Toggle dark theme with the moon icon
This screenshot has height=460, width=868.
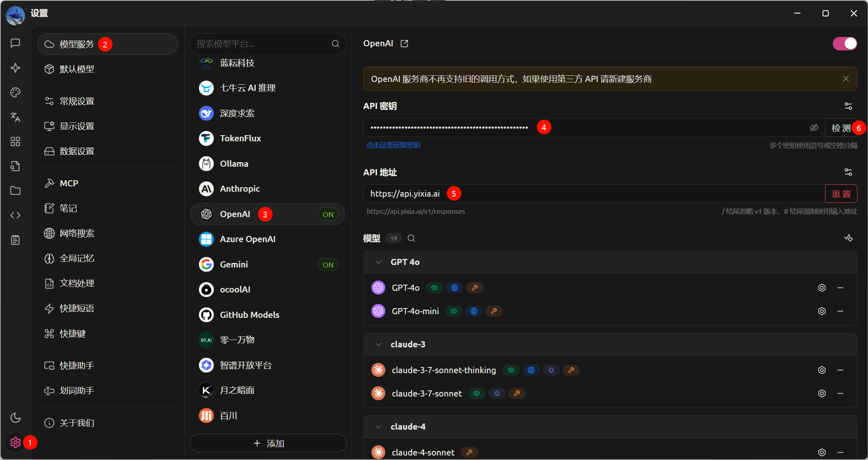(x=16, y=418)
